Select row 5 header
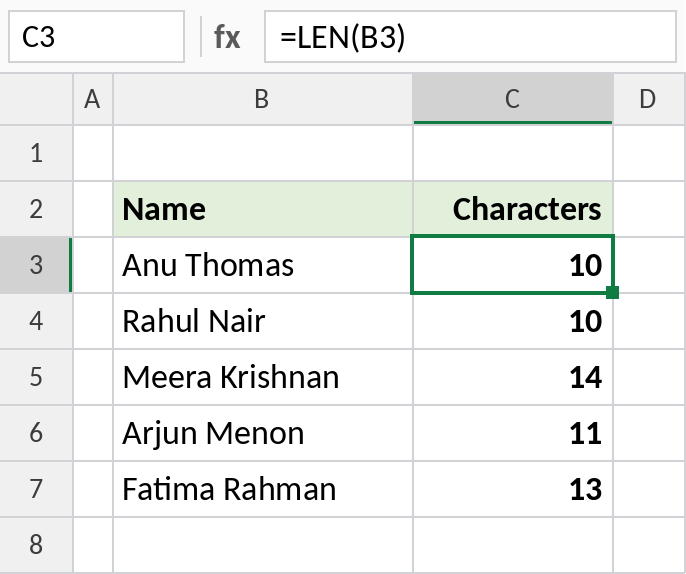The width and height of the screenshot is (686, 574). point(36,377)
